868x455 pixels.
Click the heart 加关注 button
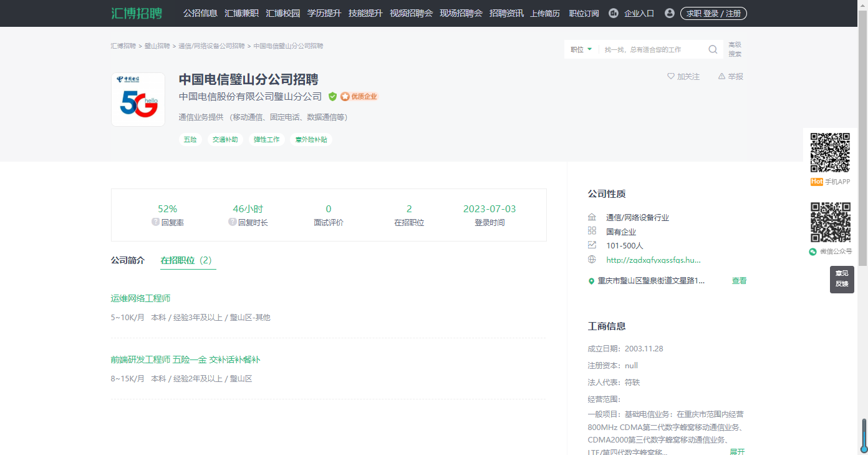click(x=683, y=77)
